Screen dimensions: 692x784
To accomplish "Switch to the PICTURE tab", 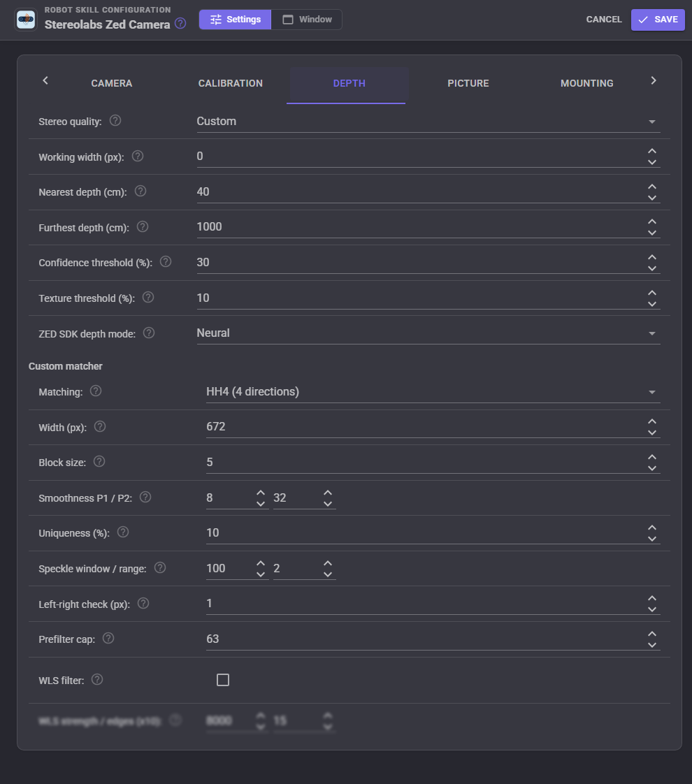I will click(x=468, y=83).
